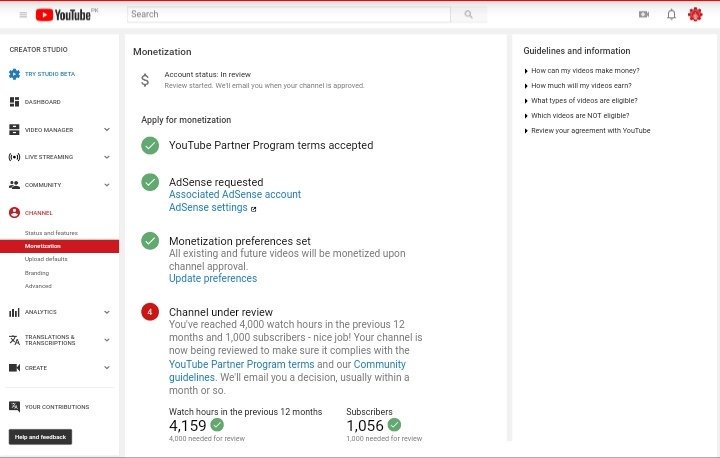This screenshot has width=720, height=458.
Task: Click the Try Studio Beta gear icon
Action: pyautogui.click(x=14, y=74)
